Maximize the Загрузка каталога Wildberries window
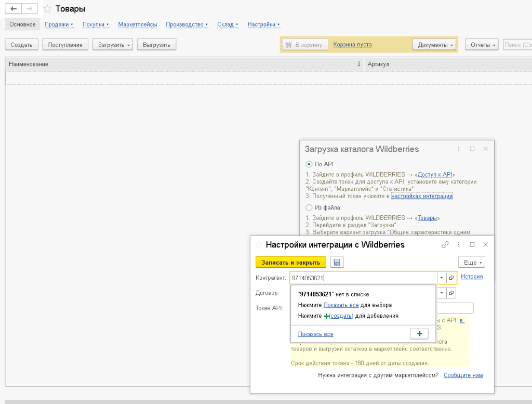532x404 pixels. 472,149
